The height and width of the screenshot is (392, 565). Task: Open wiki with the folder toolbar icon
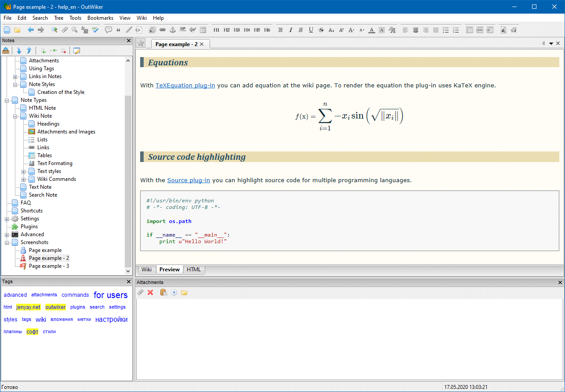tap(17, 30)
